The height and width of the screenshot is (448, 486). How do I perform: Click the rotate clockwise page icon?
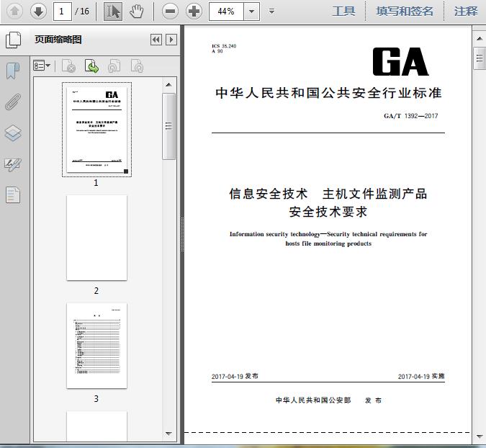point(137,66)
